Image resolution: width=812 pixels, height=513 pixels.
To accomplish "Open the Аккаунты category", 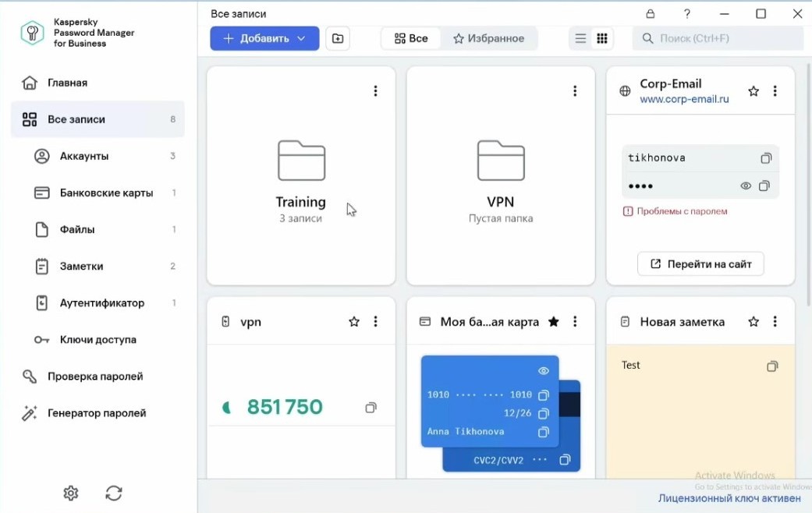I will [98, 157].
